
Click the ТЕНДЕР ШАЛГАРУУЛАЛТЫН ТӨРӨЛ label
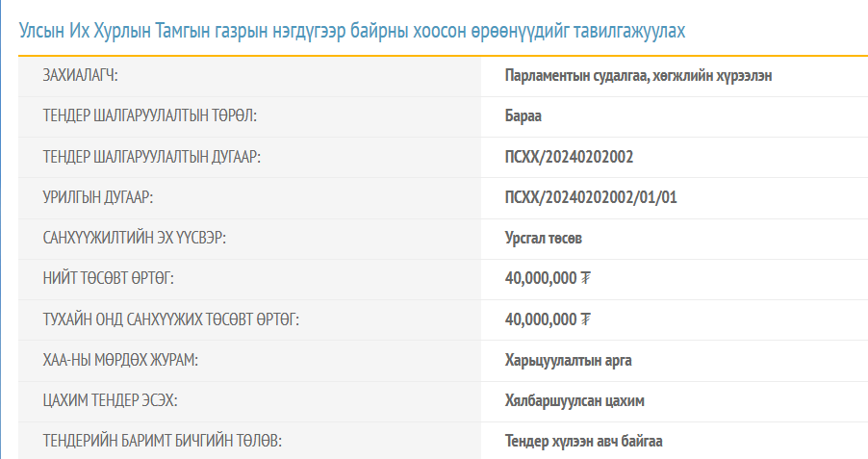[x=149, y=116]
